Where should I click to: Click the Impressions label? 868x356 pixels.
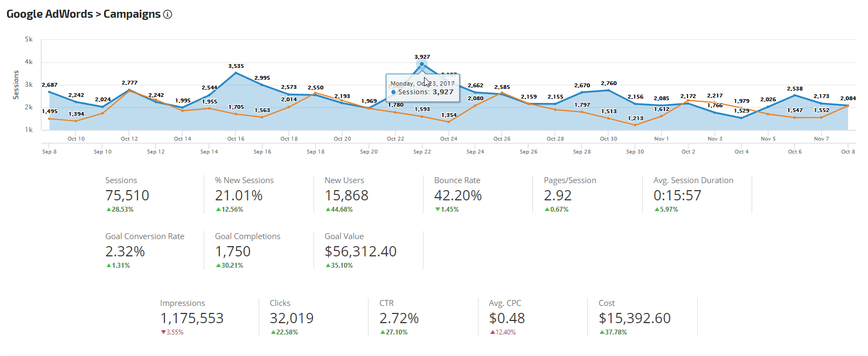(183, 303)
